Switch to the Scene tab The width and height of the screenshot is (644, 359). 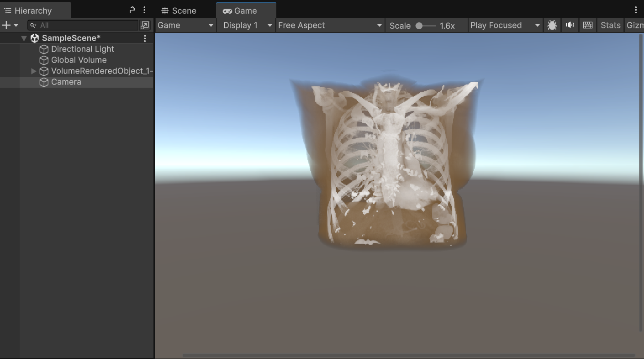(179, 11)
